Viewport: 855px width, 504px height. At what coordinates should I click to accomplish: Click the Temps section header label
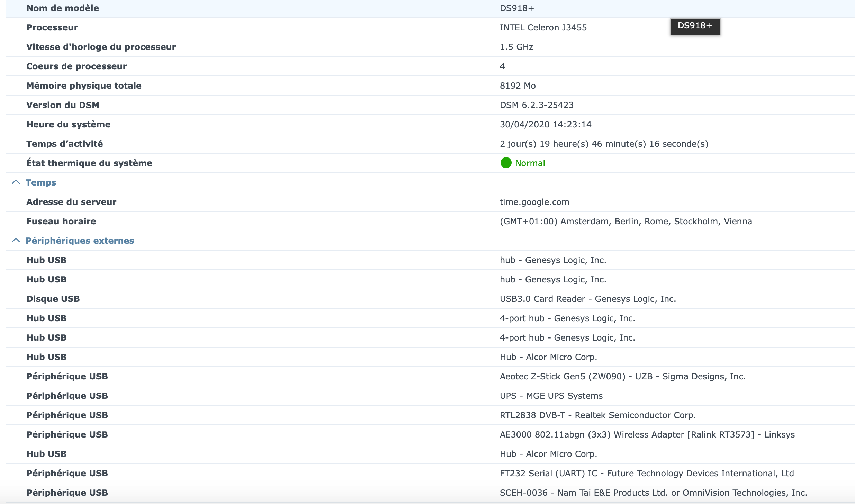41,182
